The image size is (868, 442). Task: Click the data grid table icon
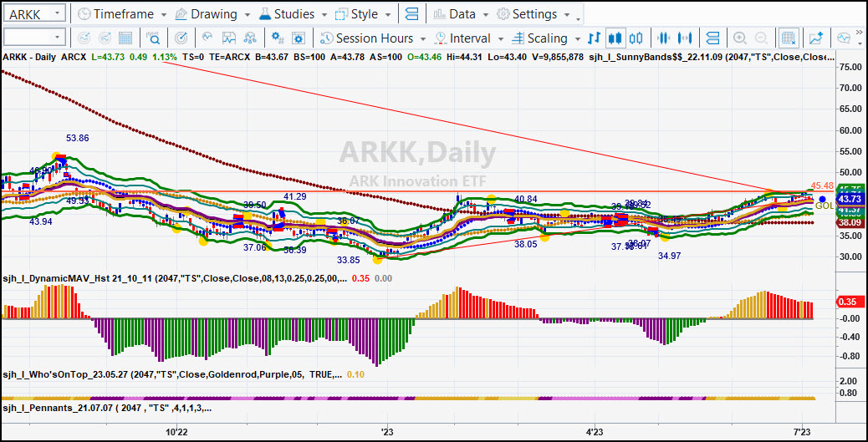(x=125, y=38)
